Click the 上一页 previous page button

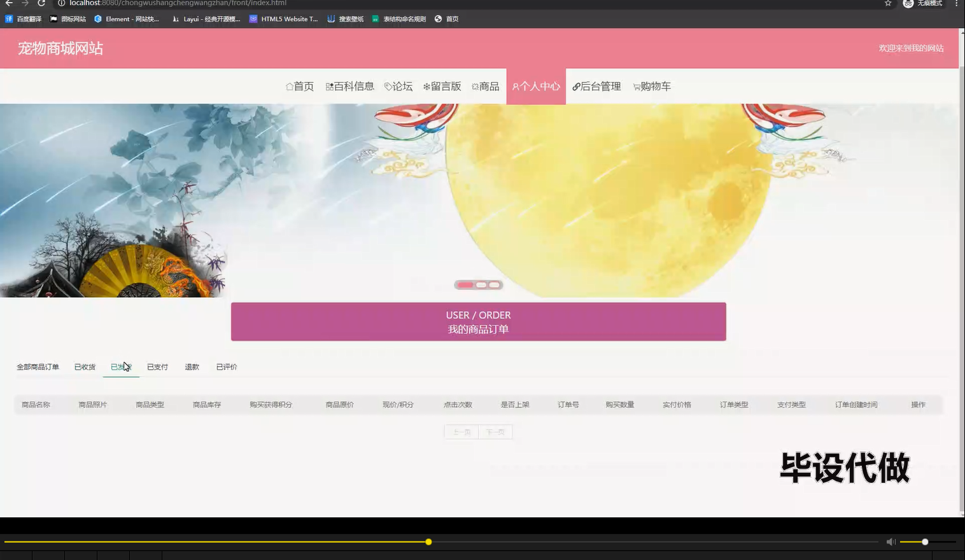pyautogui.click(x=461, y=432)
